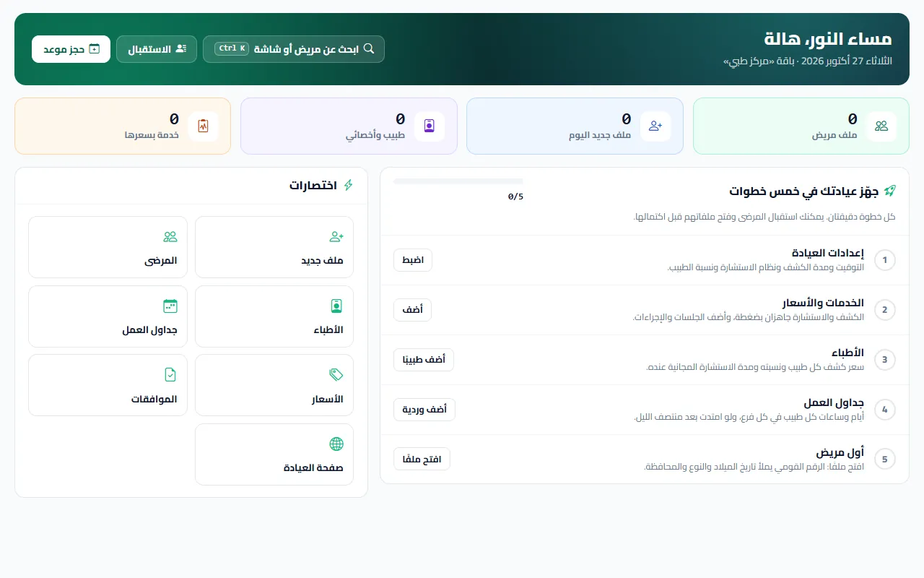Click step number 1 circle for إعدادات العيادة
924x578 pixels.
885,260
